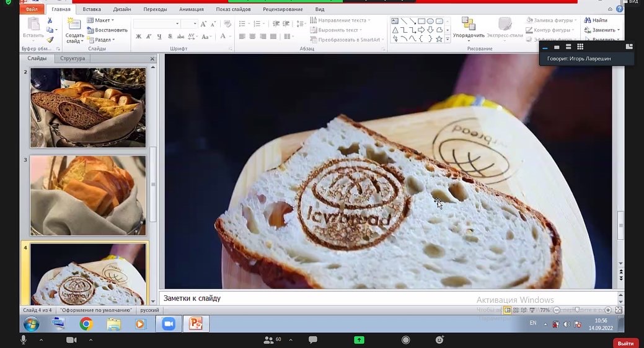Open PowerPoint help with the question mark
Screen dimensions: 644x348
click(x=619, y=9)
